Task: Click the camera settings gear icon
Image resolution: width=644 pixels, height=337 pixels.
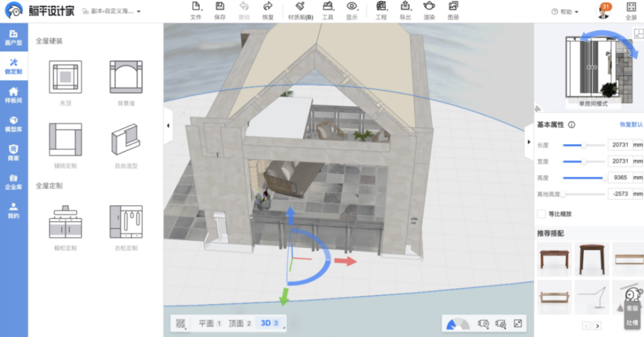Action: [x=501, y=324]
